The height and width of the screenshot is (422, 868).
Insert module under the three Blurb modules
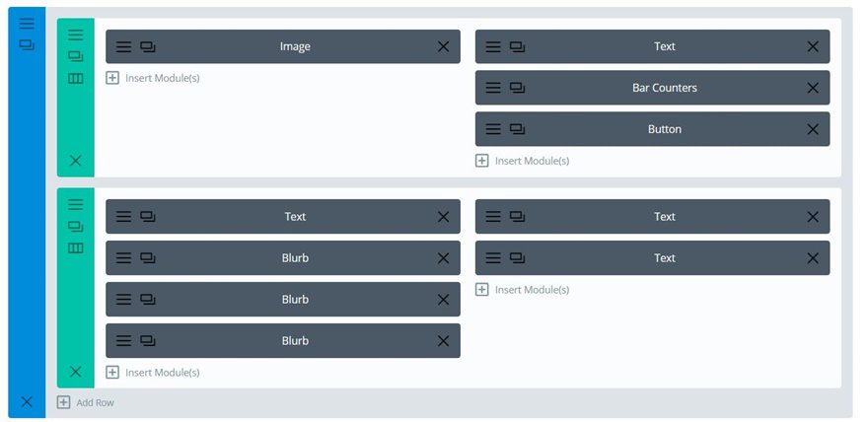(x=153, y=373)
